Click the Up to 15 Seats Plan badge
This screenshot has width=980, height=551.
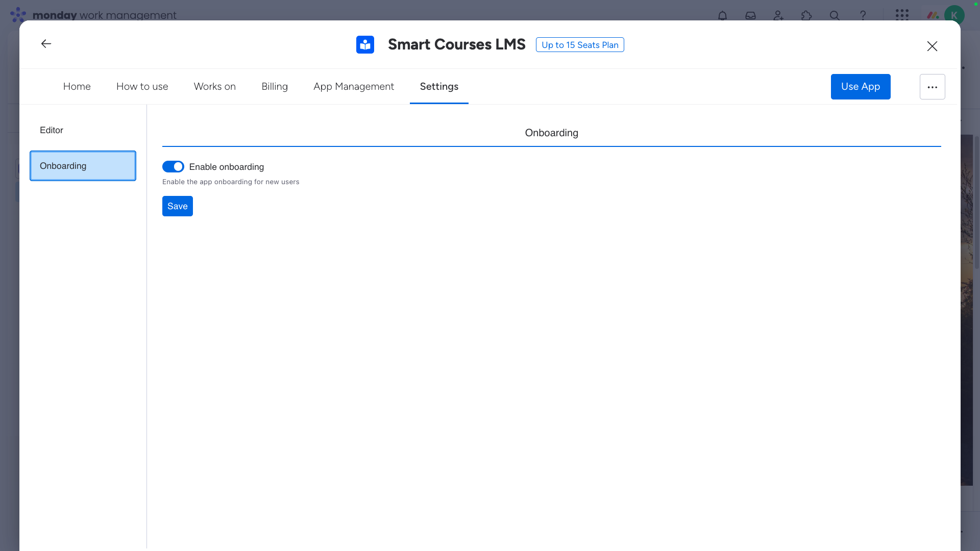click(580, 45)
